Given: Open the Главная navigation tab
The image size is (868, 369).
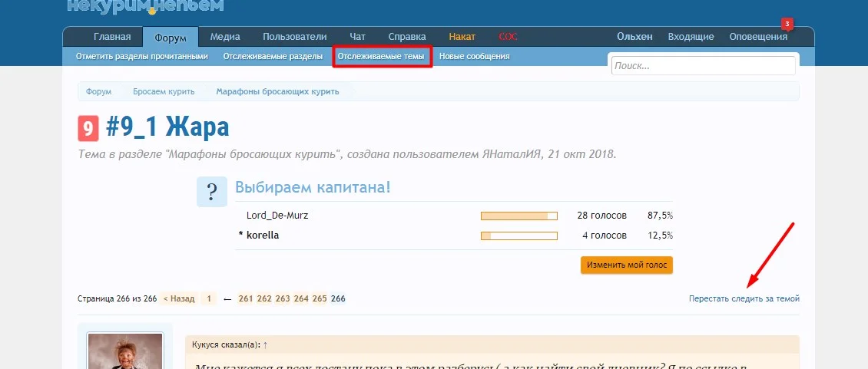Looking at the screenshot, I should (112, 37).
